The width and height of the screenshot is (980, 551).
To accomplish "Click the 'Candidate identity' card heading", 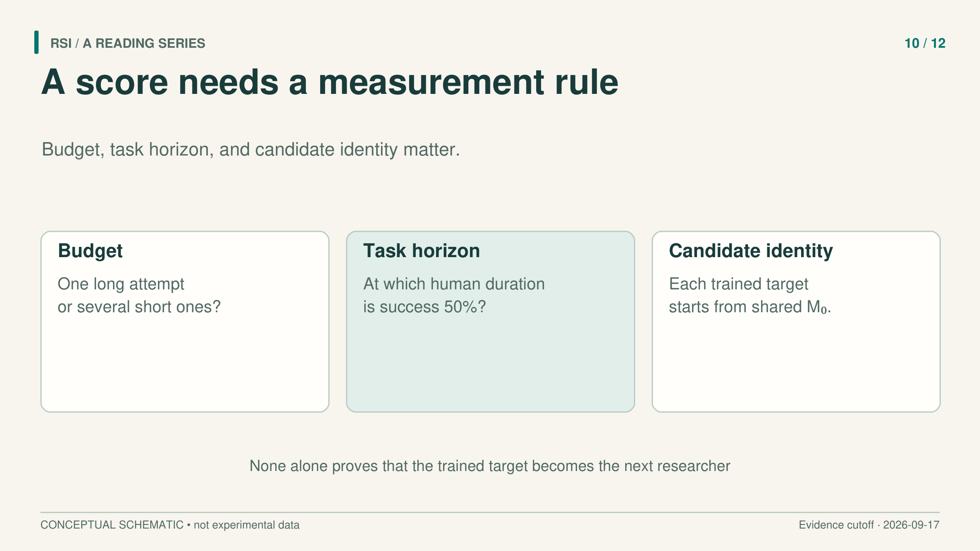I will pos(751,251).
